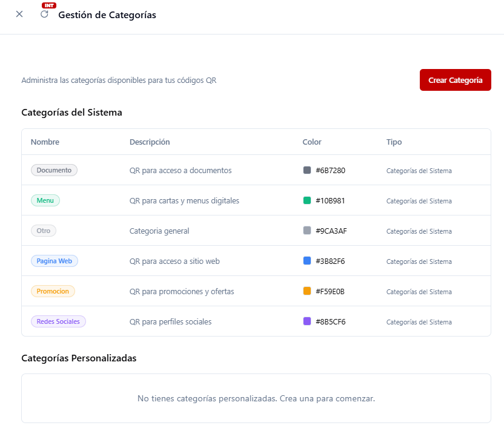The width and height of the screenshot is (504, 434).
Task: Click the Tipo column header
Action: [x=394, y=142]
